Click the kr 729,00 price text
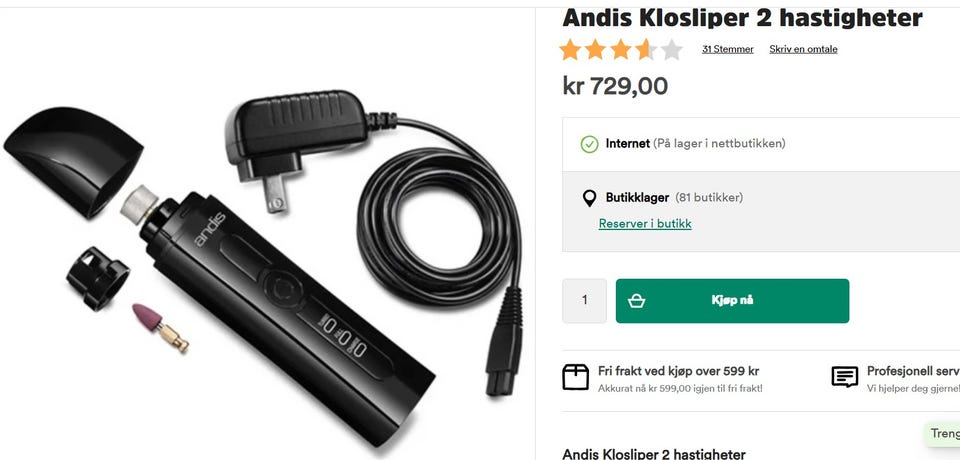 [615, 86]
